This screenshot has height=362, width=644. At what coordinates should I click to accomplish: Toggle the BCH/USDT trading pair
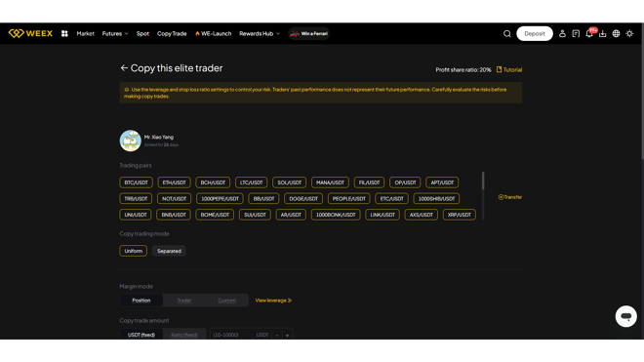pos(213,182)
